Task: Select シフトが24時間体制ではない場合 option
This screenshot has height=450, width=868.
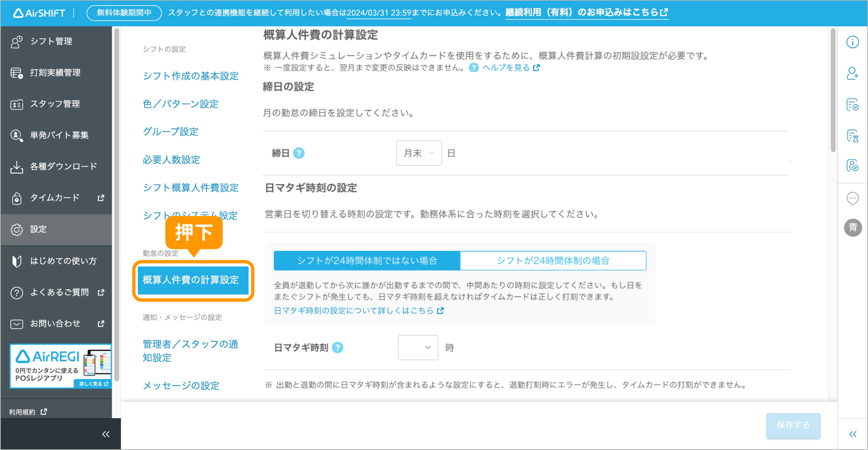Action: click(367, 261)
